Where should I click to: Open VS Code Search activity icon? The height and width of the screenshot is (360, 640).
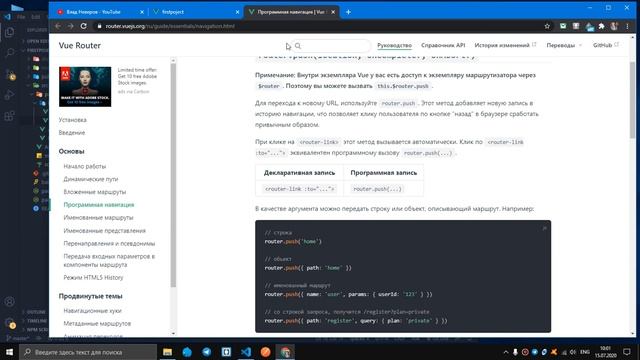[9, 53]
